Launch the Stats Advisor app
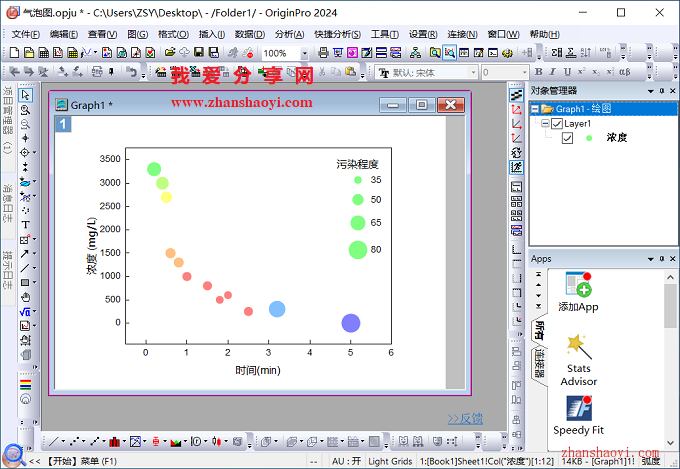680x469 pixels. pyautogui.click(x=579, y=360)
